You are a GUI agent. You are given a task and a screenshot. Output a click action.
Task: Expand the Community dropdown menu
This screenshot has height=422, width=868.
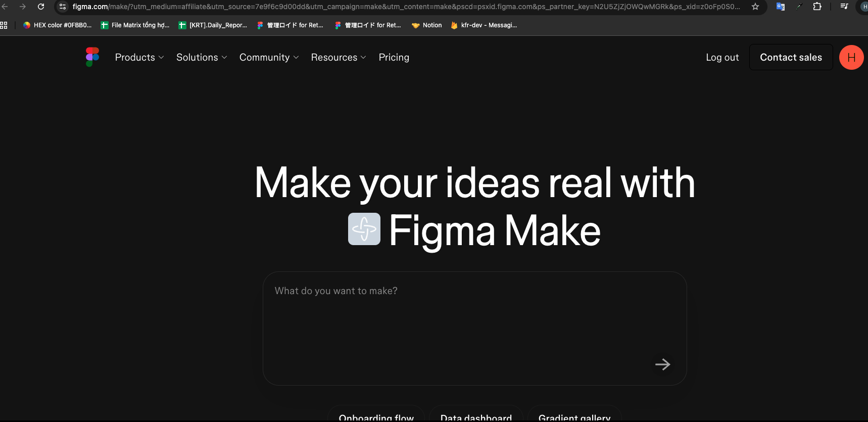[269, 58]
